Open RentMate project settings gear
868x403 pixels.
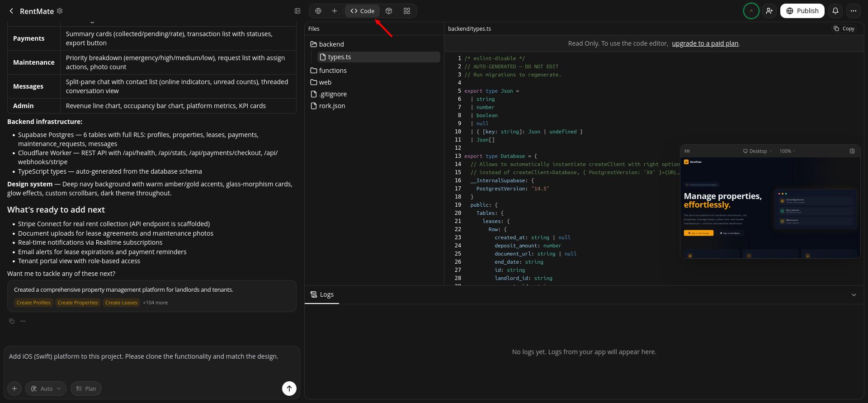pos(60,11)
